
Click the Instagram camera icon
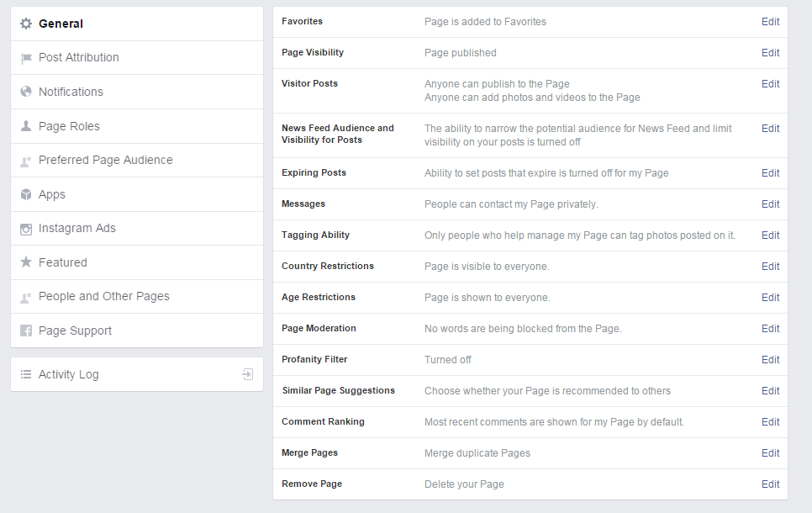[x=26, y=229]
